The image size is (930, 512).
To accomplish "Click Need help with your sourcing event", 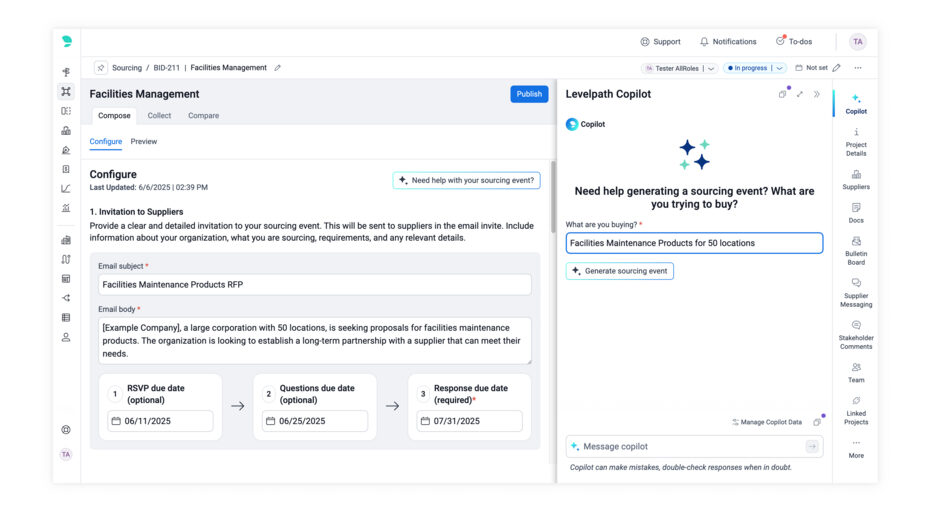I will pyautogui.click(x=466, y=180).
